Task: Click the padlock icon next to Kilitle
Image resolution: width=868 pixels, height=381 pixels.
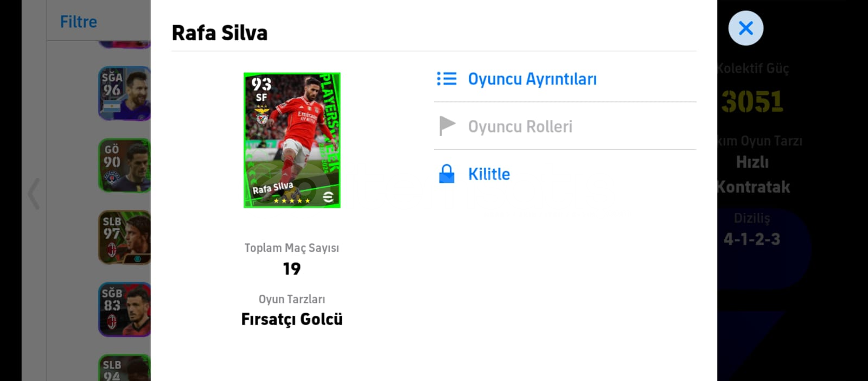Action: pos(446,174)
